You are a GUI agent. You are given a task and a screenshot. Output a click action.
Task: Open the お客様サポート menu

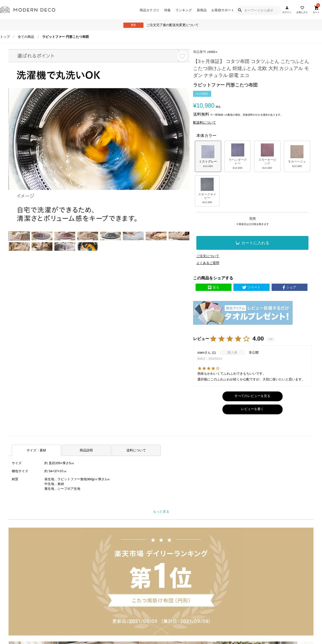223,10
